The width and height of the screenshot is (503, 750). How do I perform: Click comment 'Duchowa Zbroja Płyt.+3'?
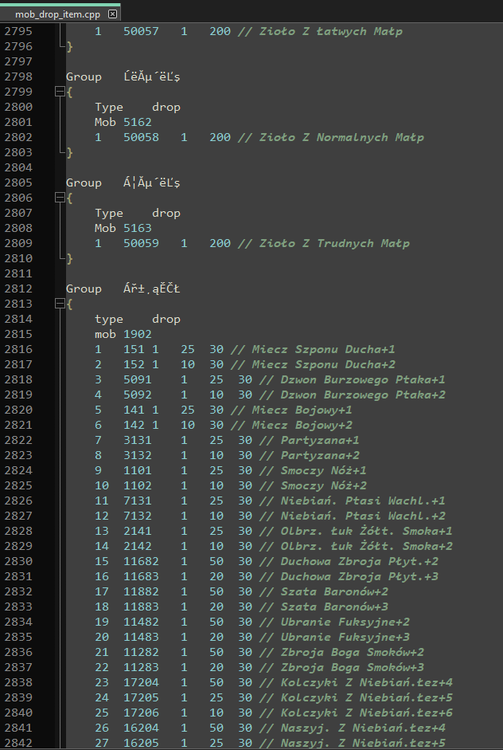(x=359, y=577)
